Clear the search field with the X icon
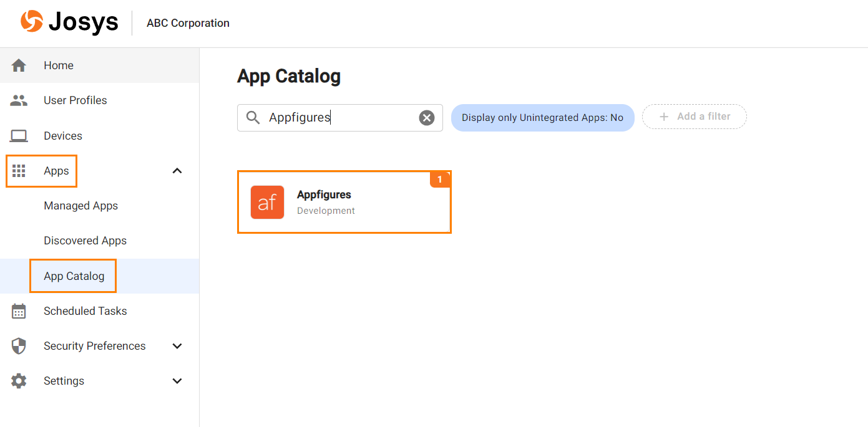This screenshot has height=427, width=868. [427, 118]
